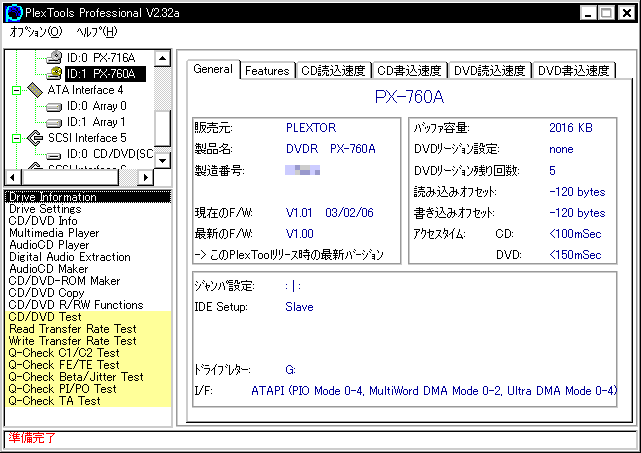Click the PlexTools application icon in title bar
Screen dimensions: 641x453
coord(13,13)
